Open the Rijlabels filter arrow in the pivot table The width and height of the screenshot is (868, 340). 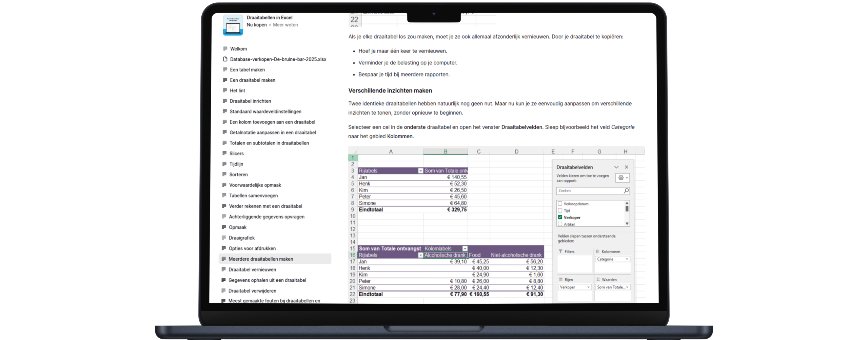[x=420, y=171]
